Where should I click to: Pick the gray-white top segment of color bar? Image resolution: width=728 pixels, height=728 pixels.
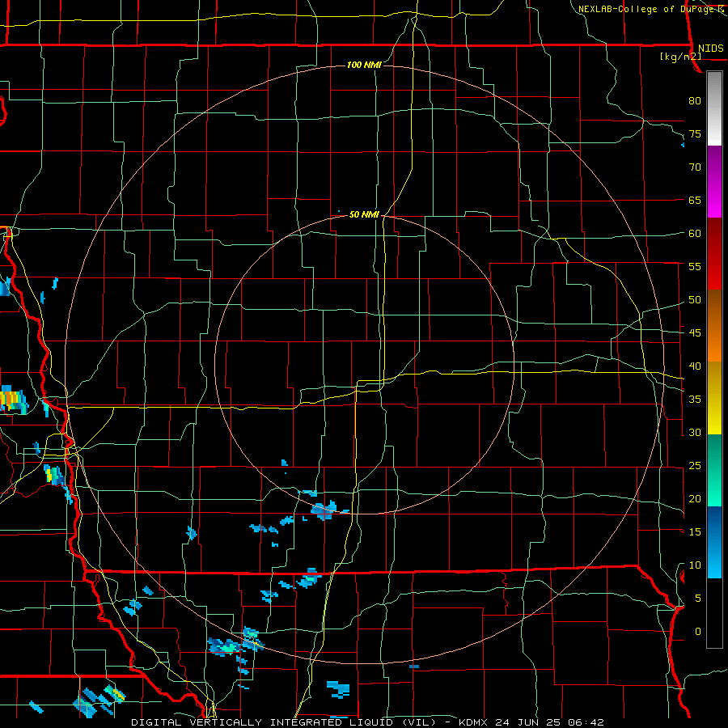tap(714, 108)
